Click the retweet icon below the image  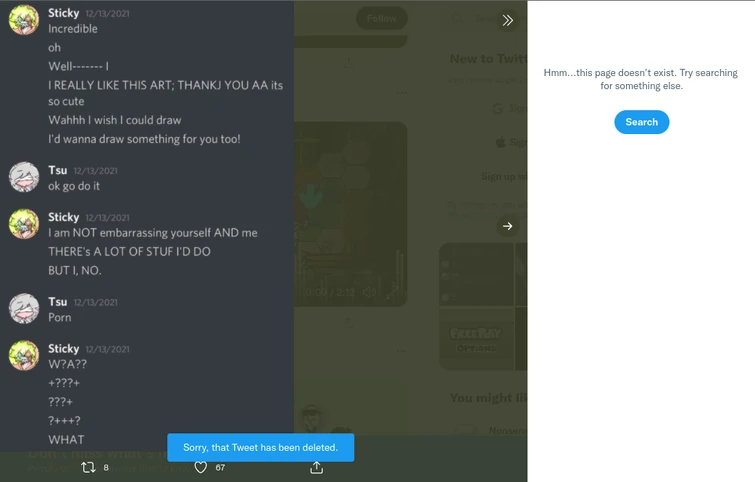[88, 467]
